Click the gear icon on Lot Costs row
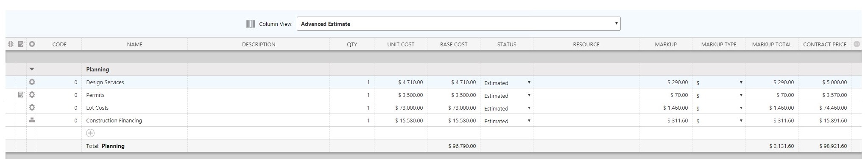Viewport: 868px width, 159px height. point(32,108)
